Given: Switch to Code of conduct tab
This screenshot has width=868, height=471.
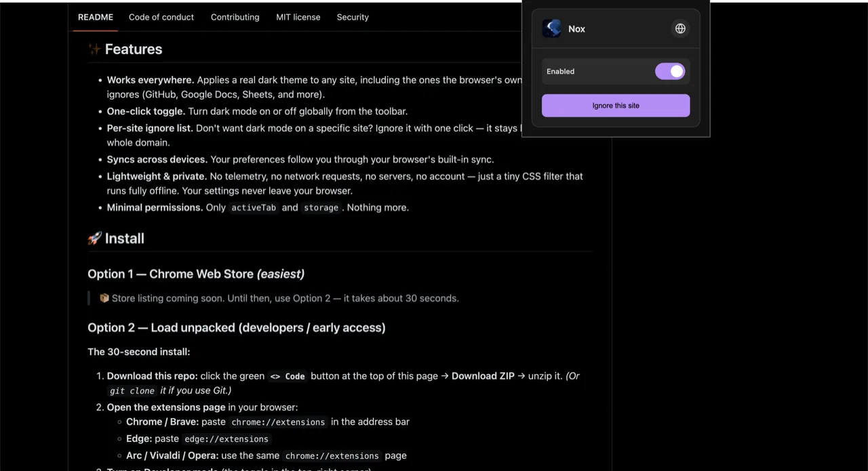Looking at the screenshot, I should click(161, 17).
